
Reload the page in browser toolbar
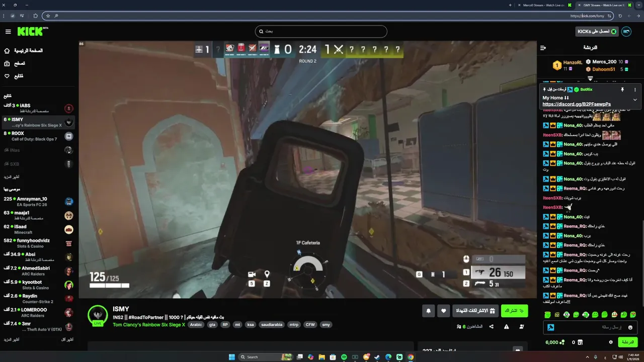coord(620,16)
